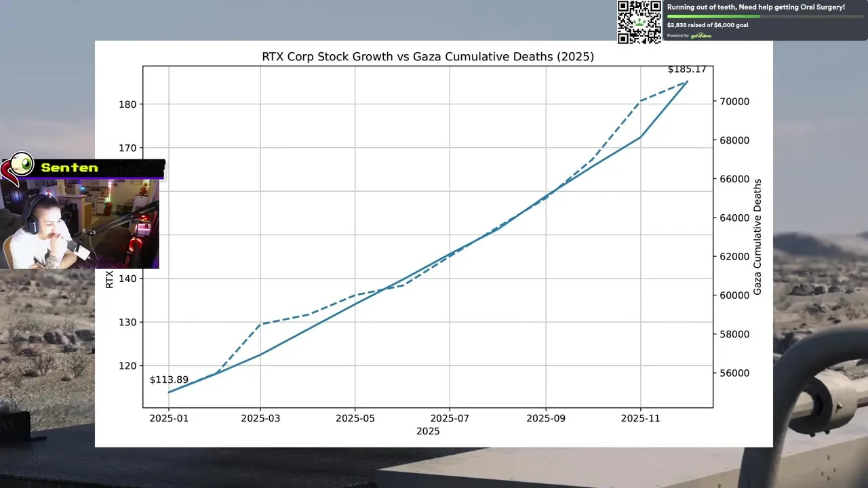Click the '2025-09' x-axis tick label
This screenshot has height=488, width=868.
click(546, 418)
